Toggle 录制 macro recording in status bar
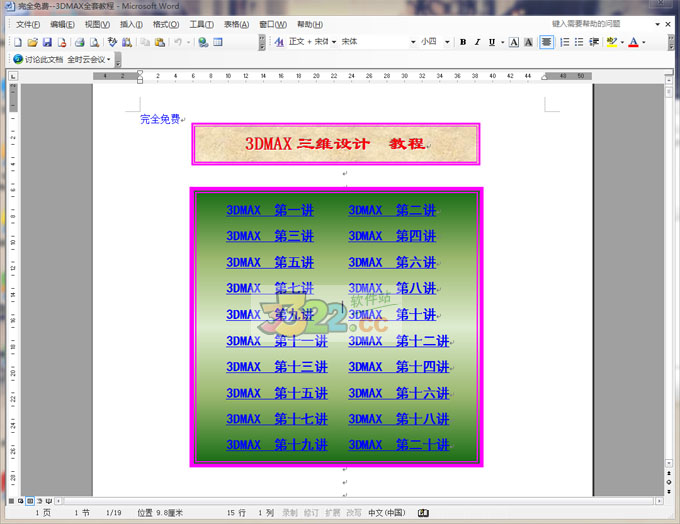The height and width of the screenshot is (524, 680). click(290, 513)
